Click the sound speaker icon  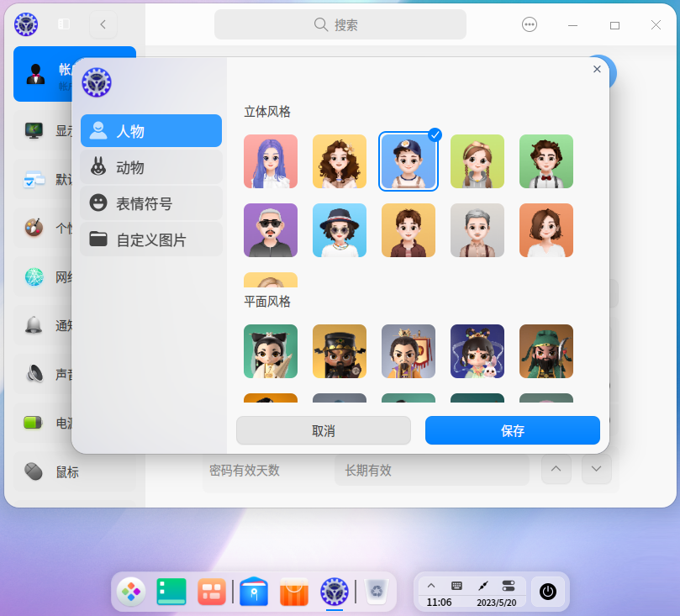(34, 374)
